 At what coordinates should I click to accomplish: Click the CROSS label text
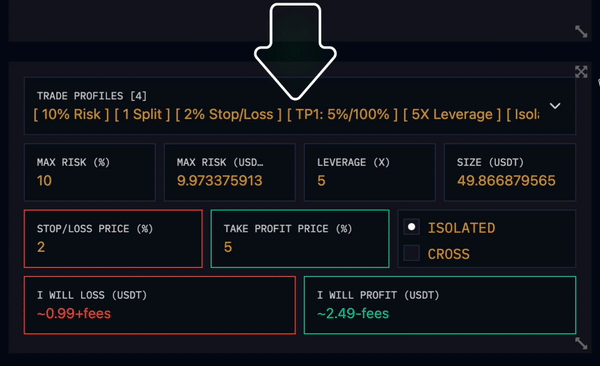[448, 254]
